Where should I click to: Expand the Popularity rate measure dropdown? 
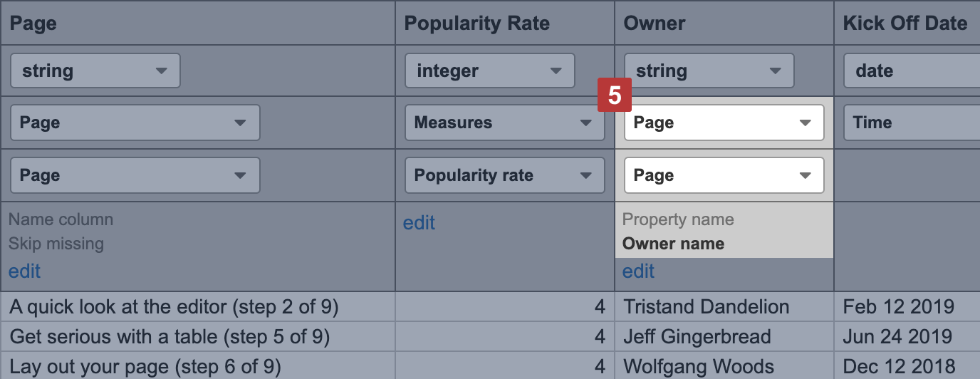(x=504, y=175)
